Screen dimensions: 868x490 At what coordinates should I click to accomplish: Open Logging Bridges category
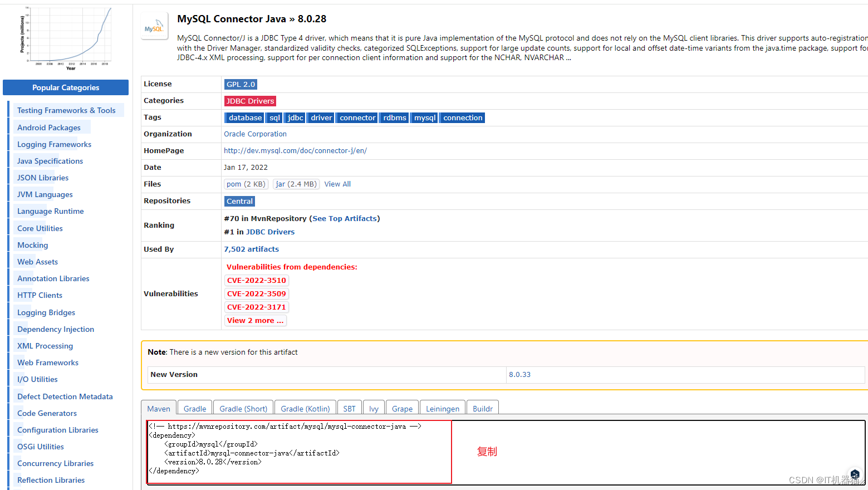(x=46, y=312)
